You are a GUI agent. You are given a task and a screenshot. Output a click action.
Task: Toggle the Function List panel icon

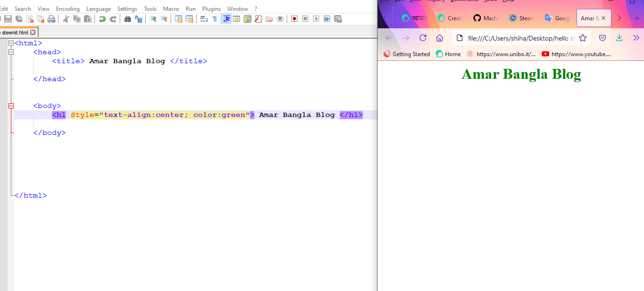coord(258,19)
